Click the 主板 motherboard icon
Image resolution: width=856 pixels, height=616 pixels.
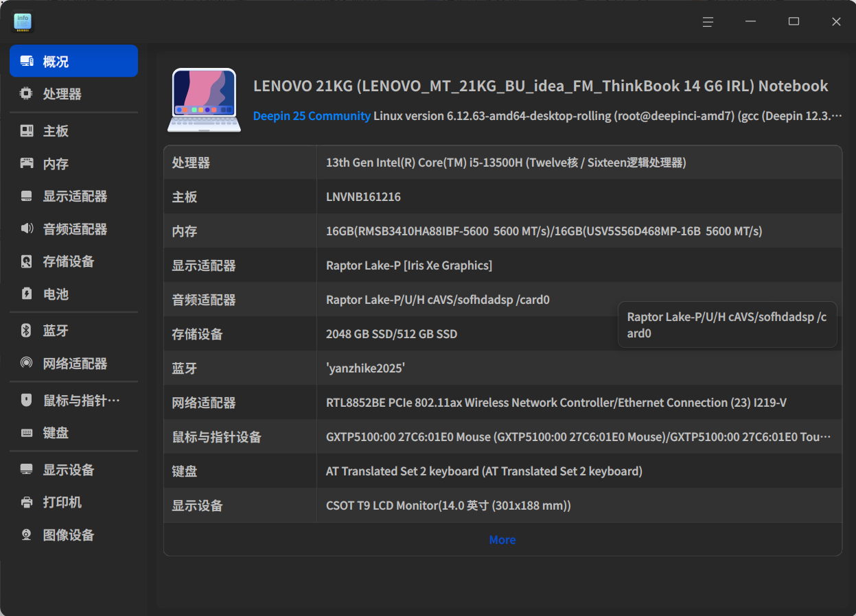click(27, 130)
